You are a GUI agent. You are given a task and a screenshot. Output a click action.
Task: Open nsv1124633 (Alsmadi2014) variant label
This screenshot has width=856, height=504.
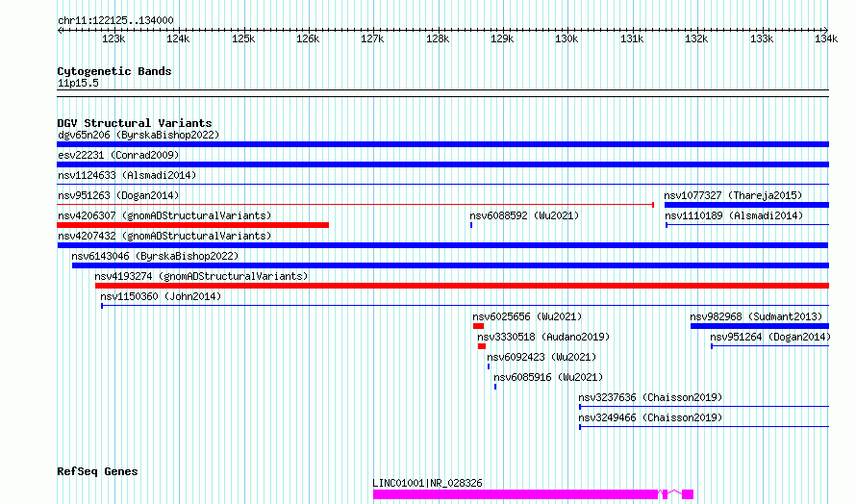click(127, 175)
